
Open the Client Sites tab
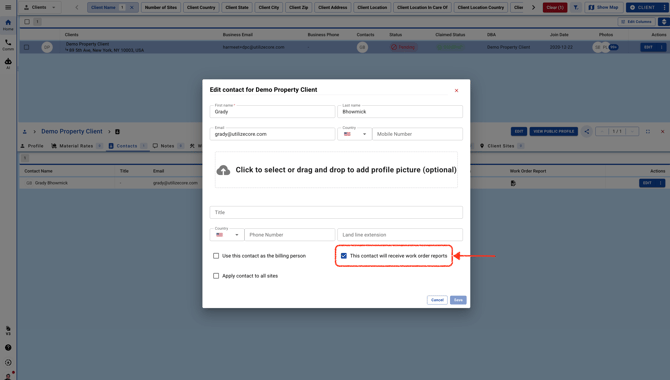coord(502,146)
